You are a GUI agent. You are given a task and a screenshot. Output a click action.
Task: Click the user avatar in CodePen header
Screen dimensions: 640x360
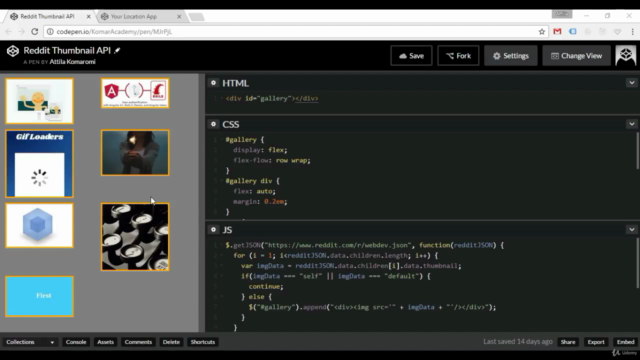pyautogui.click(x=626, y=56)
